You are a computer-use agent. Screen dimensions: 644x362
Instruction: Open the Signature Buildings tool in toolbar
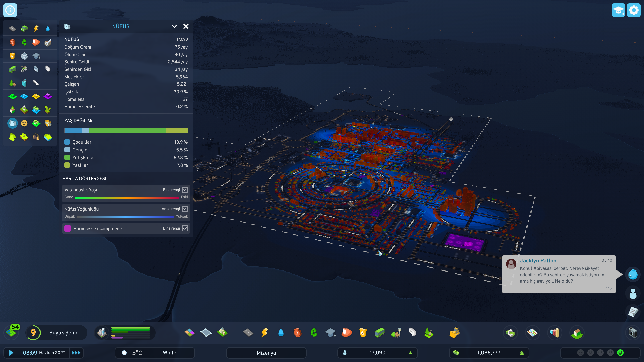pos(223,333)
